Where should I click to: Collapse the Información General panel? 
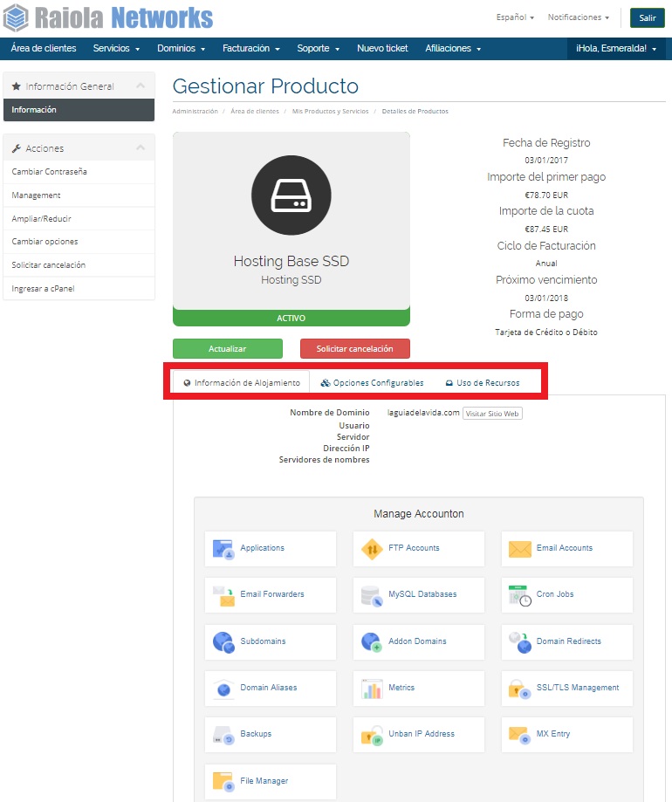click(x=141, y=86)
